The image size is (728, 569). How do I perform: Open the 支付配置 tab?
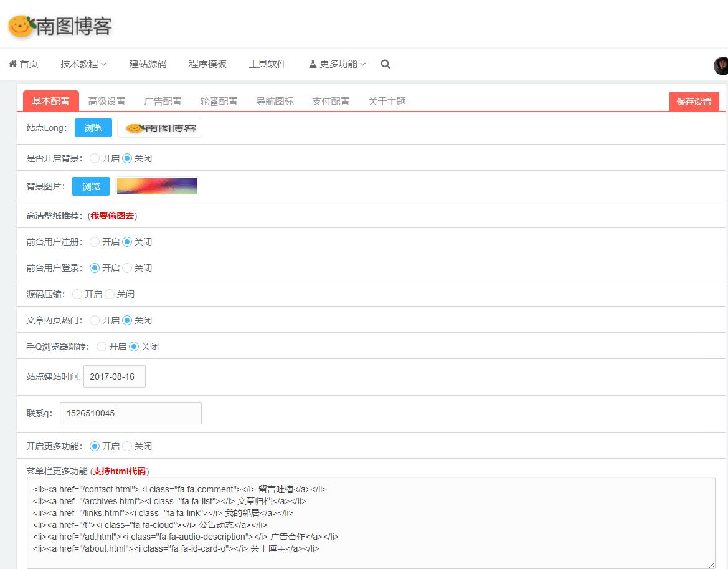click(331, 102)
